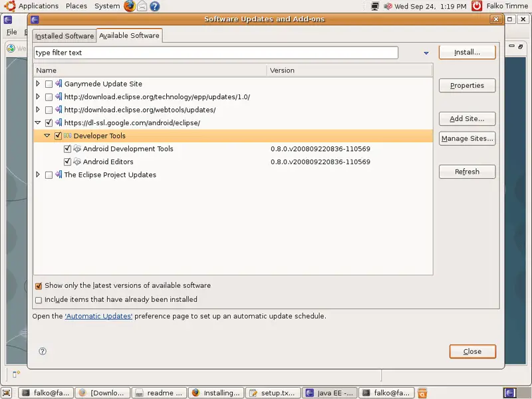Switch to the readme taskbar window
This screenshot has width=532, height=399.
159,393
